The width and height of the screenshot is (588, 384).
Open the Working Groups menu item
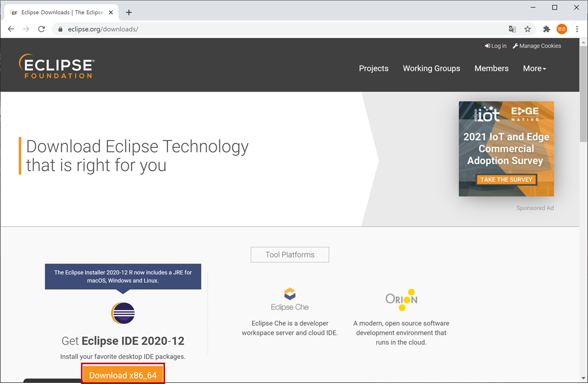click(x=431, y=68)
